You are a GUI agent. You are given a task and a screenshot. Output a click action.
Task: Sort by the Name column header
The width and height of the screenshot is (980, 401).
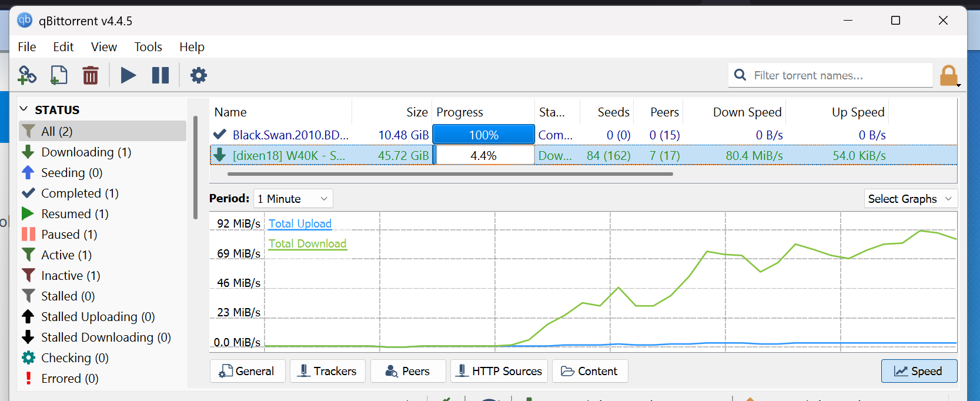click(281, 112)
